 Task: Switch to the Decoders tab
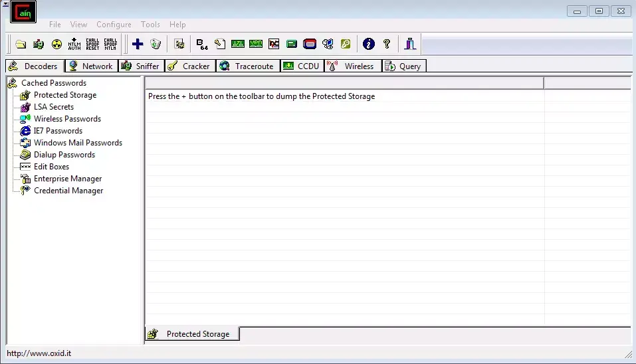[35, 66]
